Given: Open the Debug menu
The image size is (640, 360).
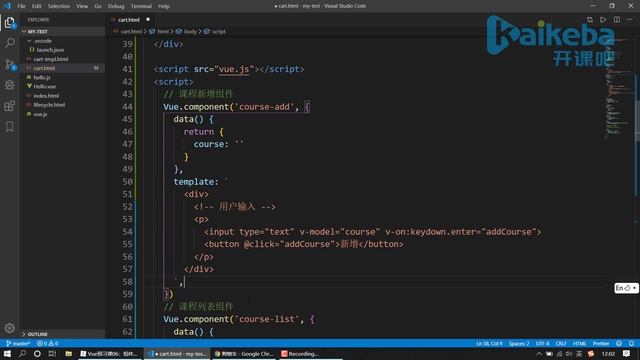Looking at the screenshot, I should pos(116,6).
